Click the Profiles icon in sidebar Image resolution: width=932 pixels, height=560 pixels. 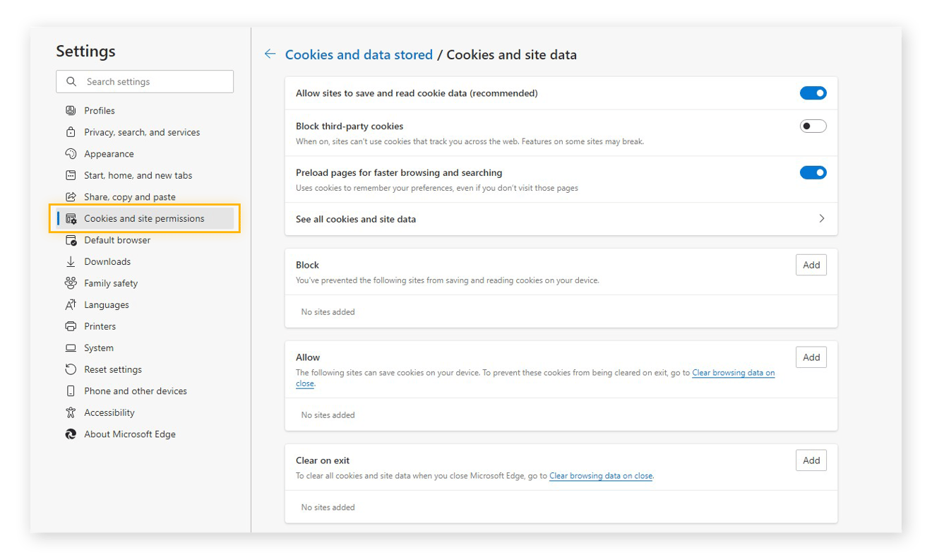click(71, 111)
